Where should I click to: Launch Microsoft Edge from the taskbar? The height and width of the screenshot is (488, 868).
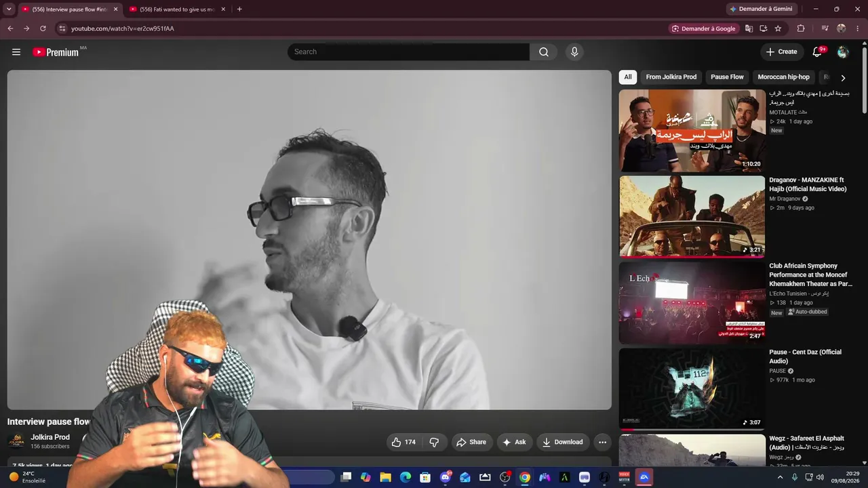[x=406, y=477]
